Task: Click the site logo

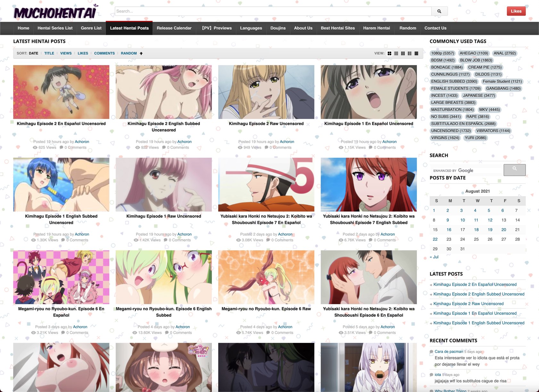Action: pyautogui.click(x=56, y=12)
